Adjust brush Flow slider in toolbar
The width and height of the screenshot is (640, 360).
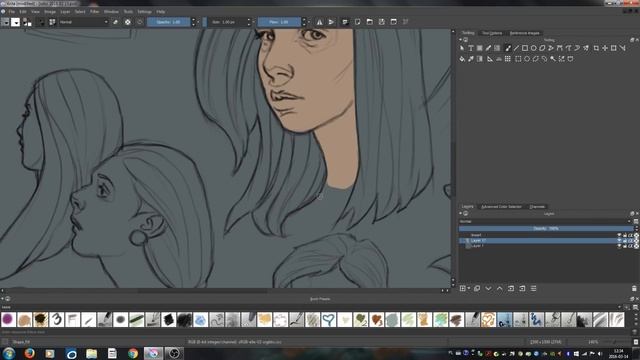[279, 22]
